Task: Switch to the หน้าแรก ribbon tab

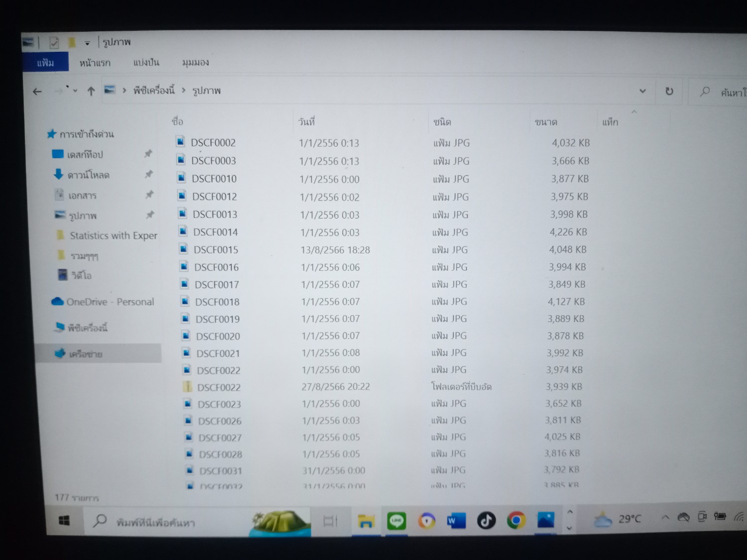Action: pos(95,63)
